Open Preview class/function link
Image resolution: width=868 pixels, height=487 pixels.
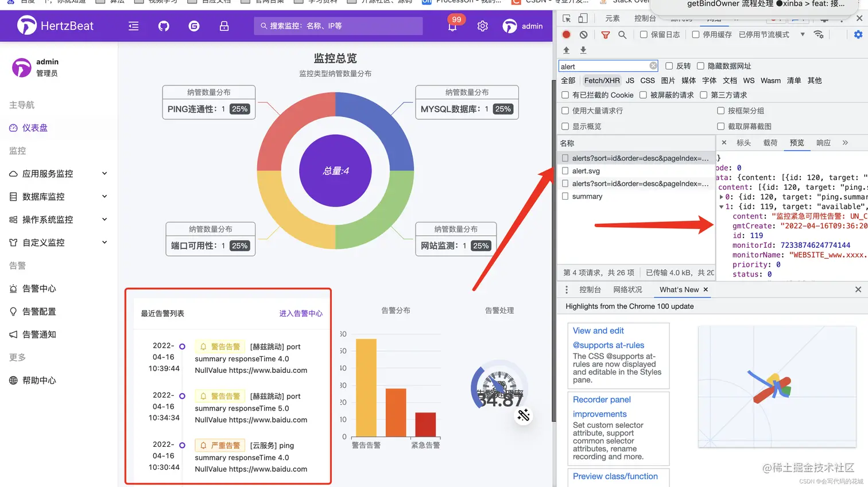click(615, 476)
